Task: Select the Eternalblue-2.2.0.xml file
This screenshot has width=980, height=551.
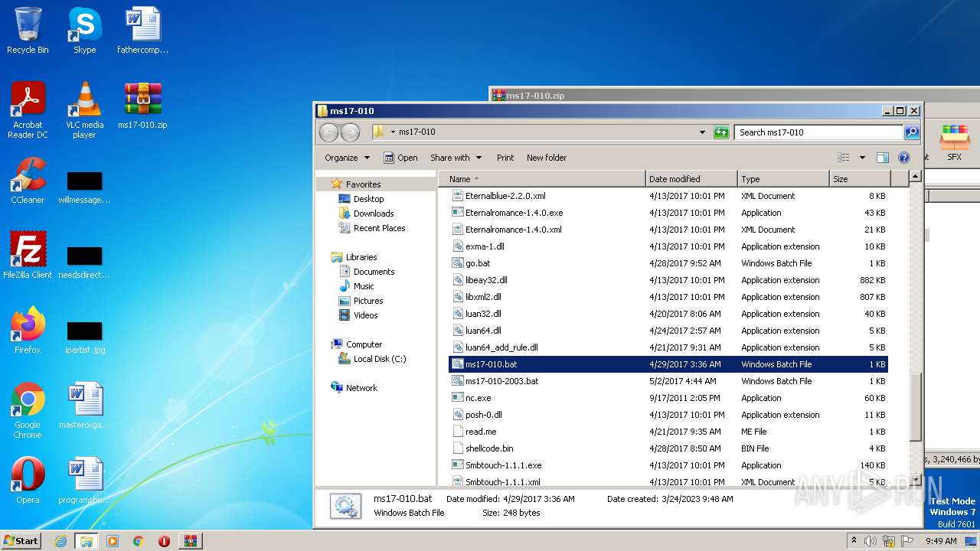Action: point(667,196)
